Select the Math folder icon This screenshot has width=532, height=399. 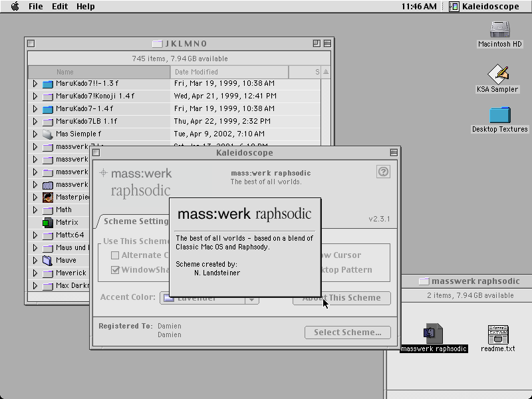click(x=48, y=210)
